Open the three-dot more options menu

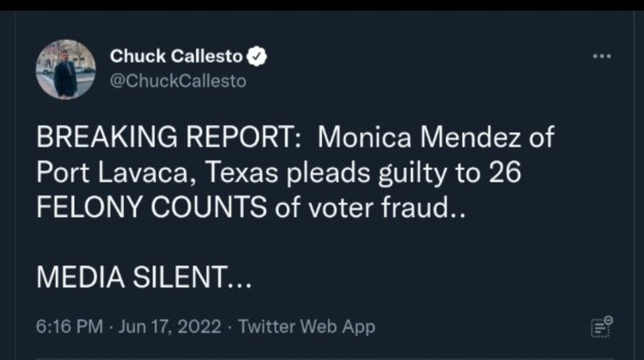pos(602,56)
